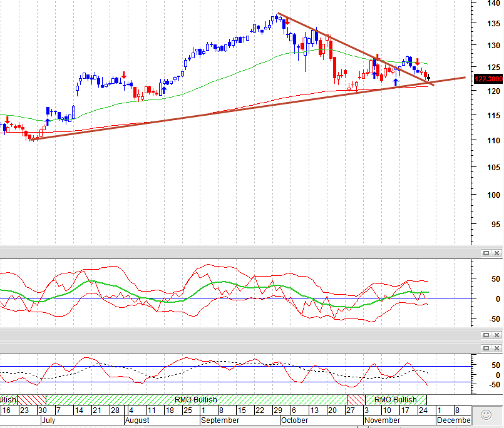
Task: Click the red hatched ribbon segment near October 27
Action: point(356,400)
